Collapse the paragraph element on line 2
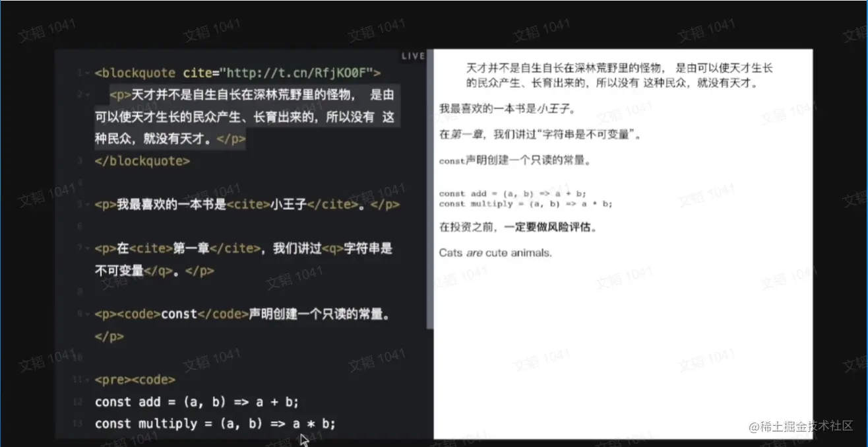 [x=88, y=94]
